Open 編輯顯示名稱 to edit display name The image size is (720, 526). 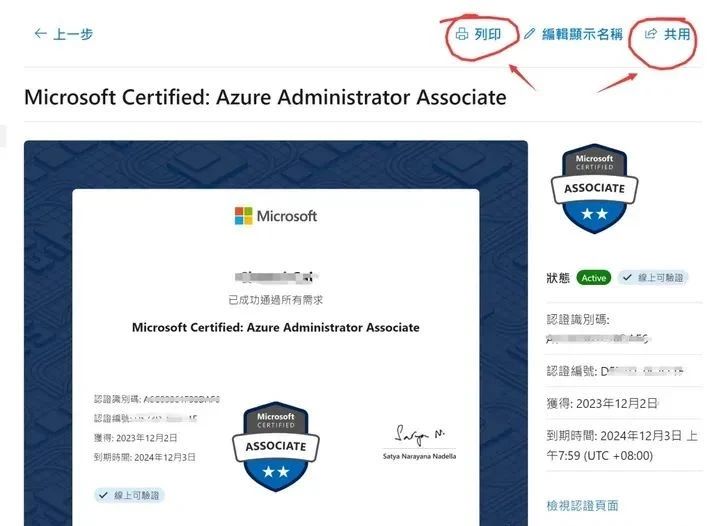pos(582,34)
